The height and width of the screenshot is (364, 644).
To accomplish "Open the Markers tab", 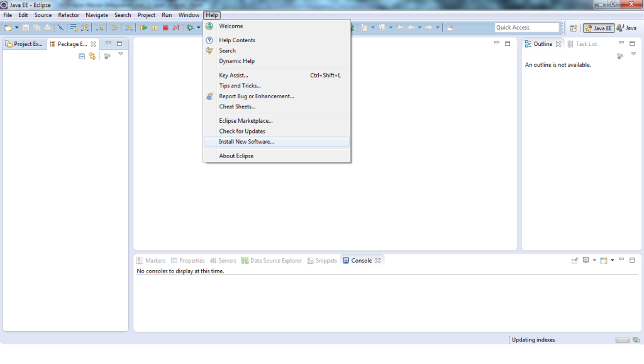I will pyautogui.click(x=151, y=260).
